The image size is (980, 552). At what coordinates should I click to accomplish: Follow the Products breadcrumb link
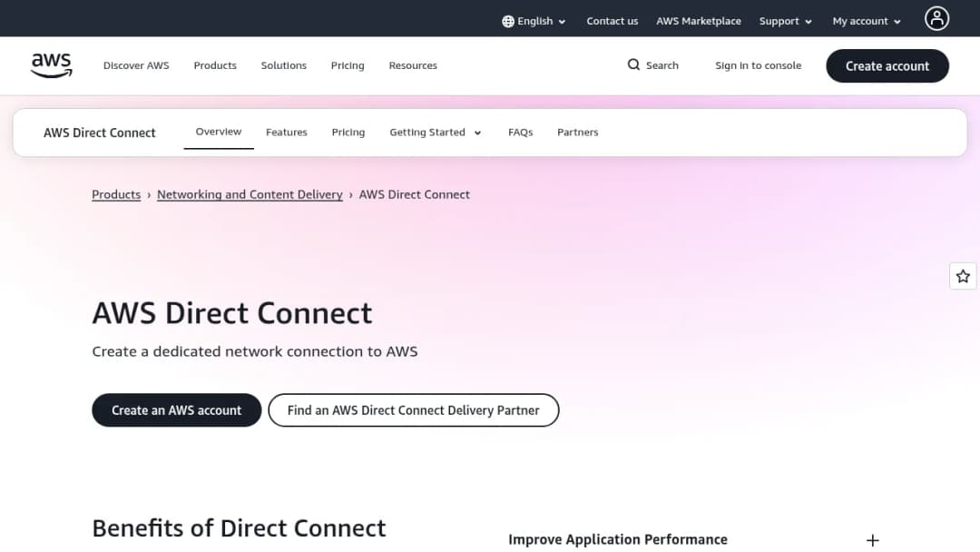click(x=116, y=194)
